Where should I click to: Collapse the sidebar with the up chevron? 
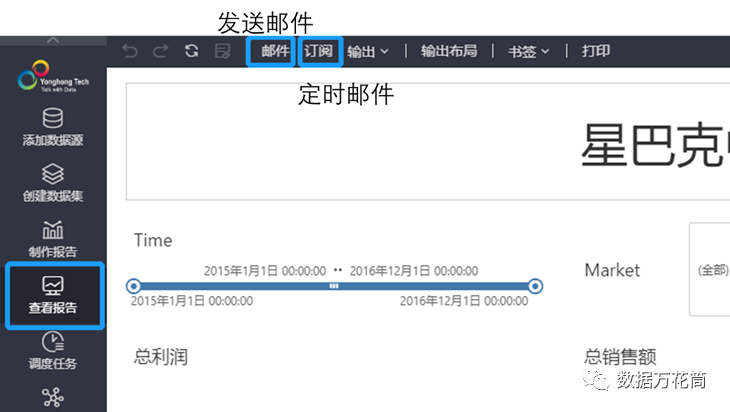pos(53,41)
